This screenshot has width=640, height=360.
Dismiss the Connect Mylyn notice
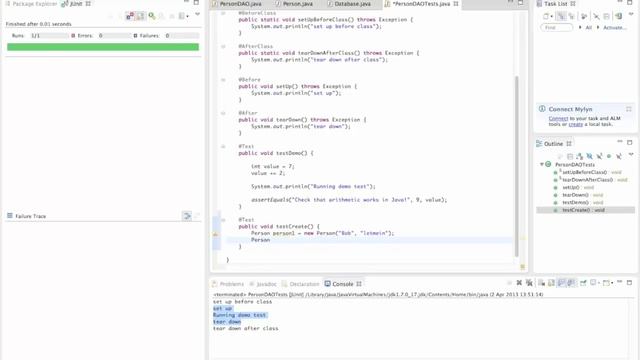(629, 109)
